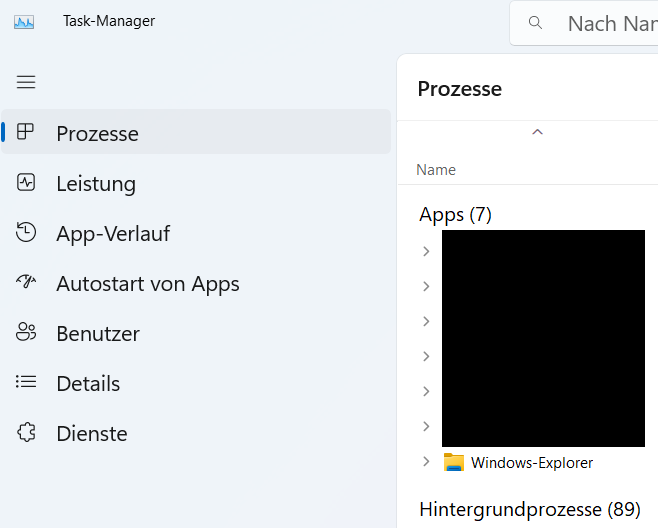Image resolution: width=658 pixels, height=528 pixels.
Task: Click the Details list icon
Action: [x=26, y=383]
